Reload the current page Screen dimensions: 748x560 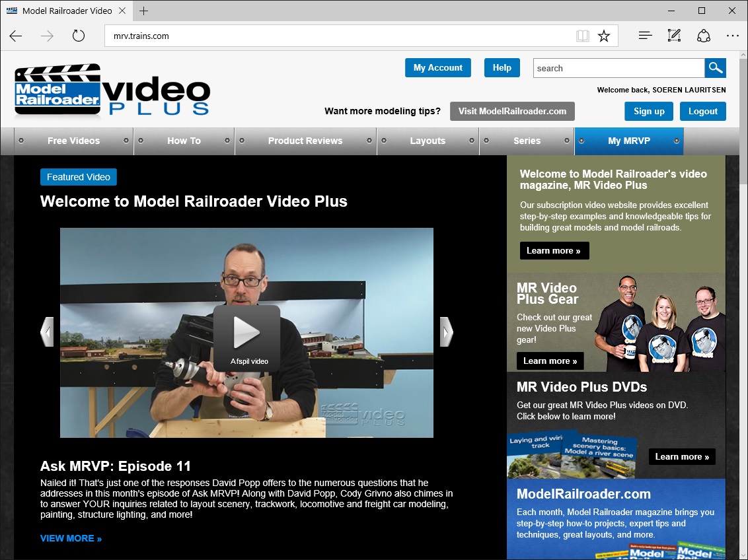(x=78, y=36)
